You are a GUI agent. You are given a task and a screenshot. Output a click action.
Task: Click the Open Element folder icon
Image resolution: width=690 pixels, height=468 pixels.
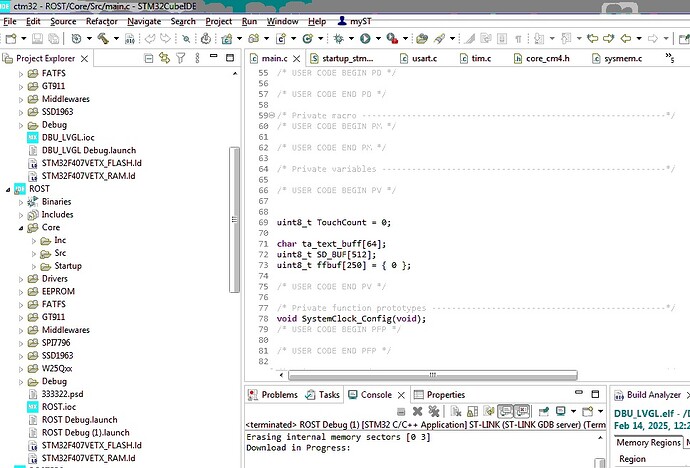pyautogui.click(x=422, y=39)
